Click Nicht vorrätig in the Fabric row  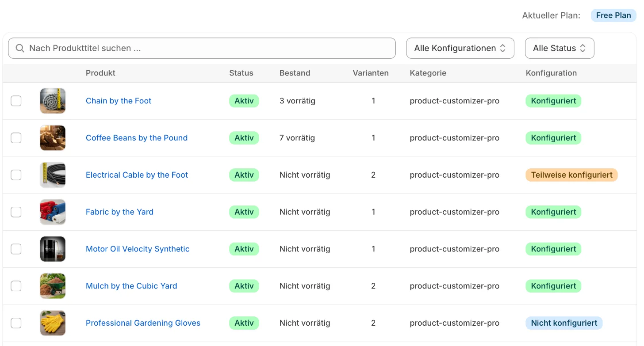click(305, 212)
